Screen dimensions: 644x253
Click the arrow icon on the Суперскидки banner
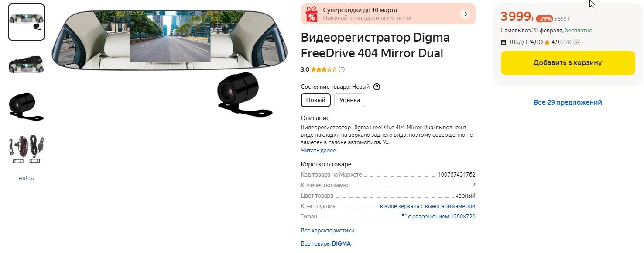point(465,14)
